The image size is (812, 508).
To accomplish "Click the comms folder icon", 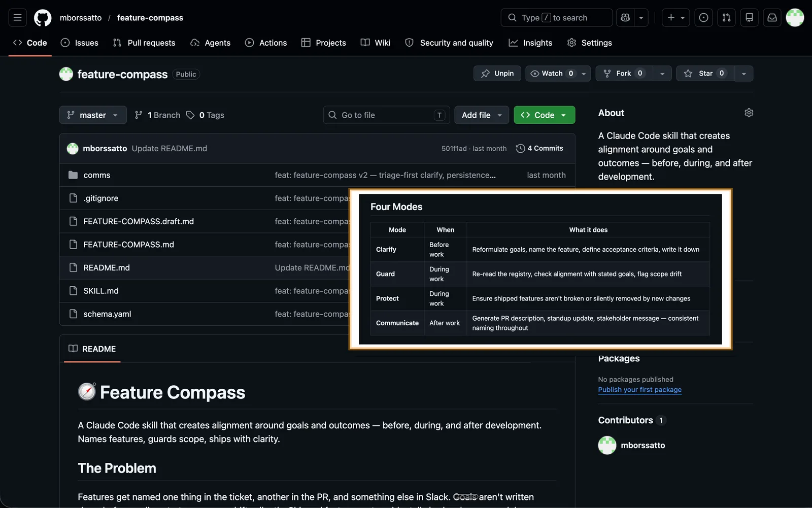I will [x=73, y=175].
